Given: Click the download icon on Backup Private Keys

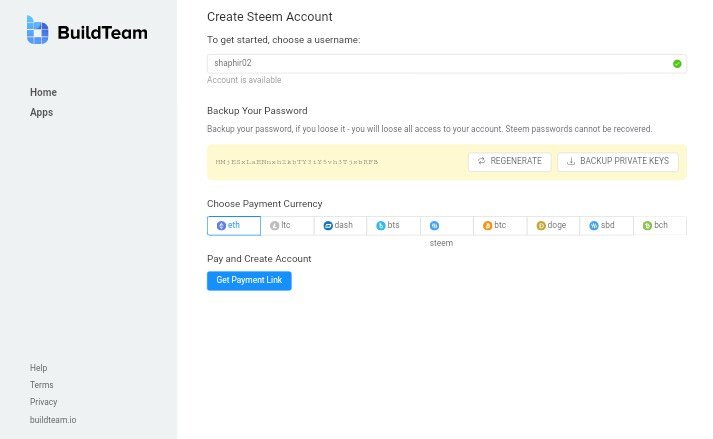Looking at the screenshot, I should 571,161.
